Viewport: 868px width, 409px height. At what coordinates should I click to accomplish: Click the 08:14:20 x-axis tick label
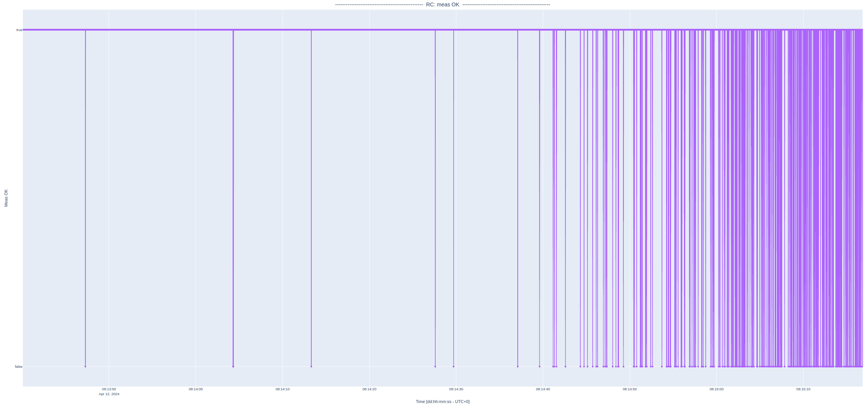pos(369,389)
